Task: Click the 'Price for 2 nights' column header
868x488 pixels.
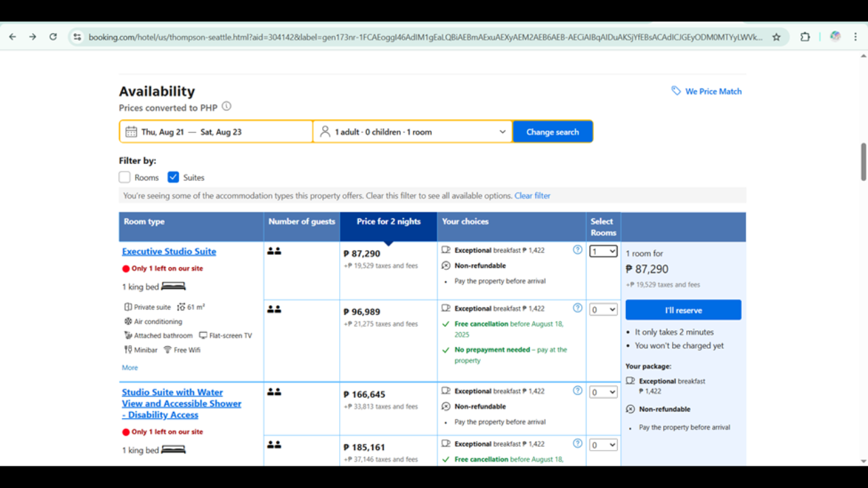Action: tap(389, 227)
